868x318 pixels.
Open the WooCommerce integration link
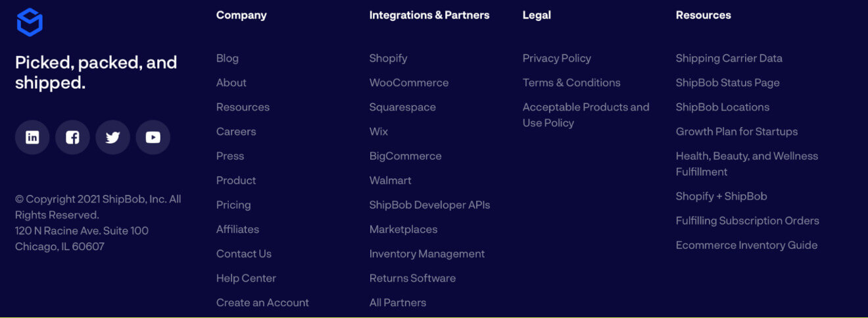[409, 82]
